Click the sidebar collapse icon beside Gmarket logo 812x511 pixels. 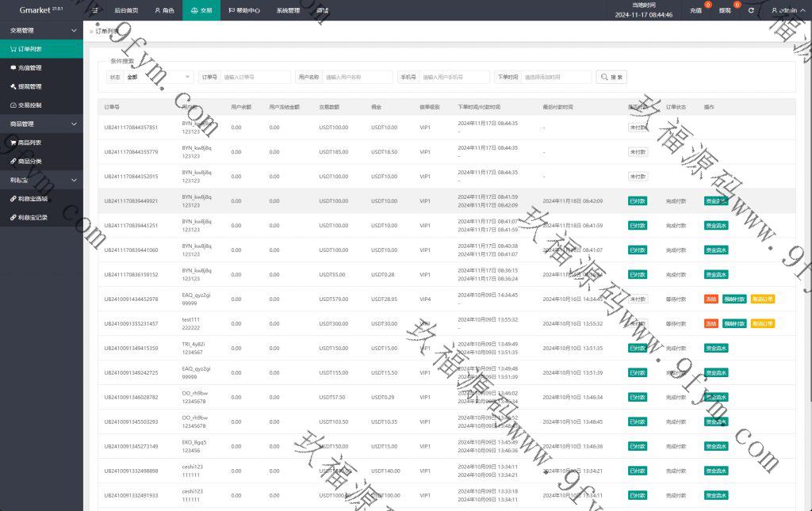(x=95, y=10)
